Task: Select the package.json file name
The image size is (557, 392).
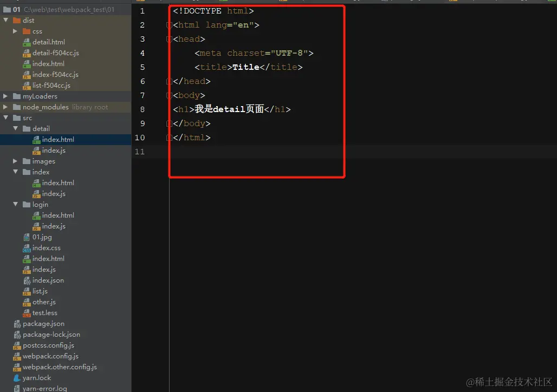Action: [x=43, y=323]
